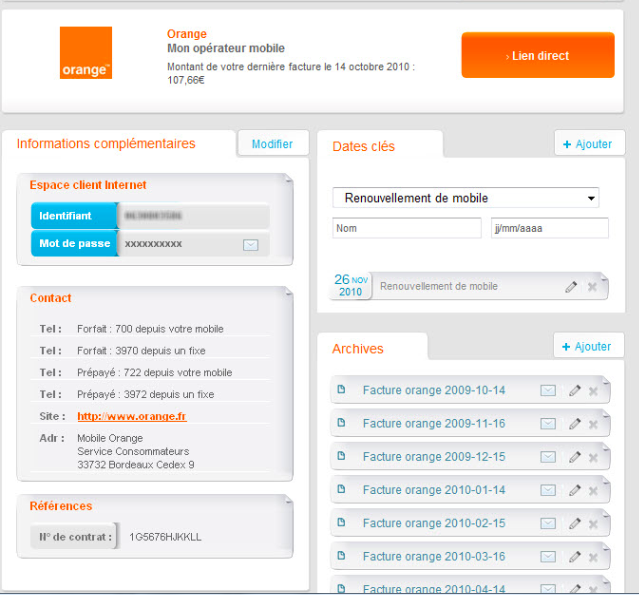Email the Facture orange 2010-03-16 archive
The image size is (639, 595).
(x=548, y=557)
